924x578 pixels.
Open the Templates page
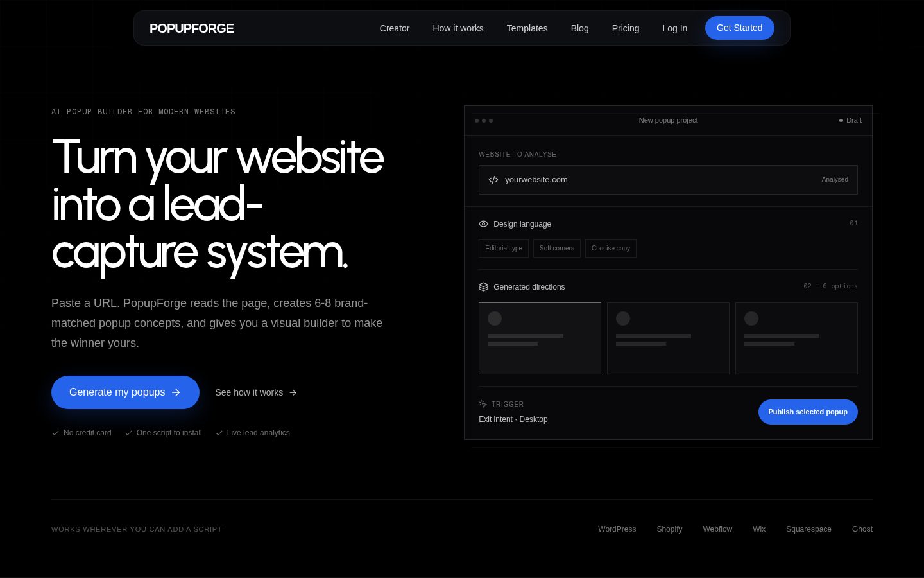(527, 28)
